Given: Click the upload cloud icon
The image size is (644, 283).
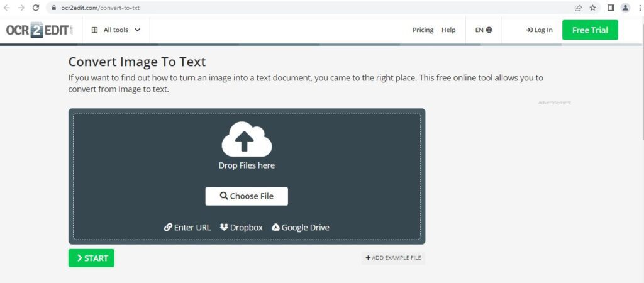Looking at the screenshot, I should click(247, 139).
